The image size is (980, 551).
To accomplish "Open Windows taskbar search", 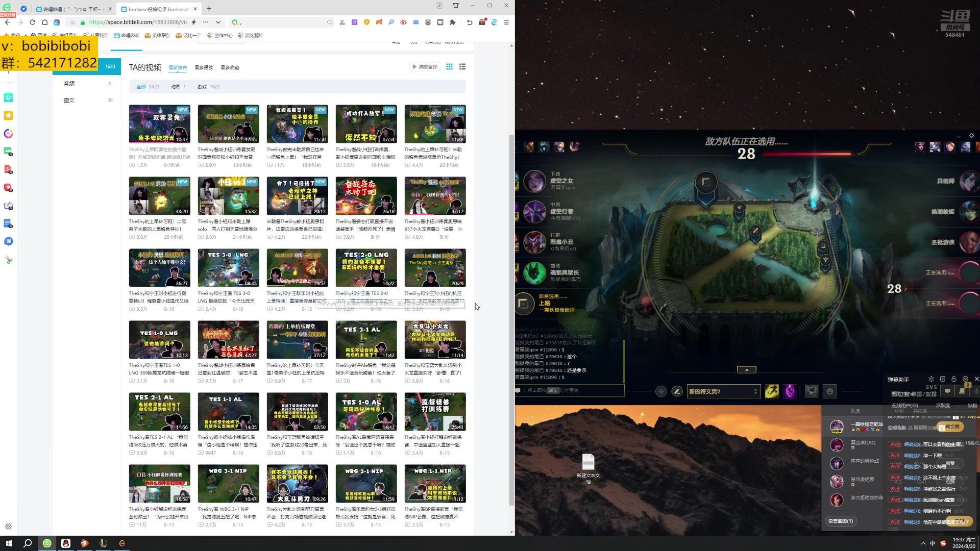I will 28,543.
